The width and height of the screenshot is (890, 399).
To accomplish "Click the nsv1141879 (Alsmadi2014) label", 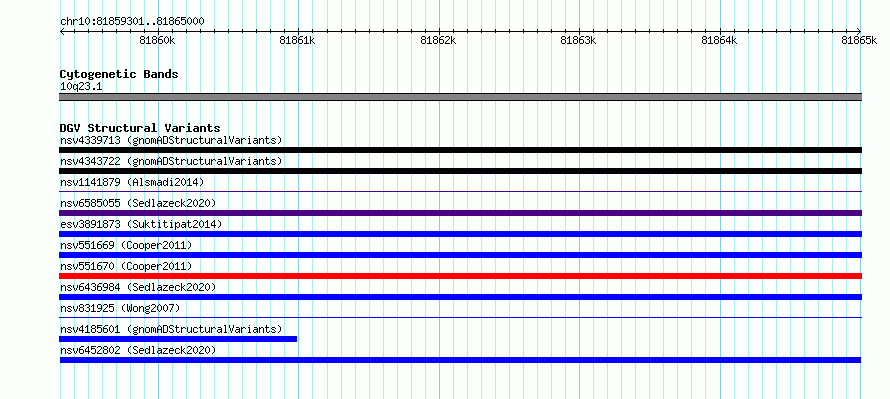I will point(132,182).
